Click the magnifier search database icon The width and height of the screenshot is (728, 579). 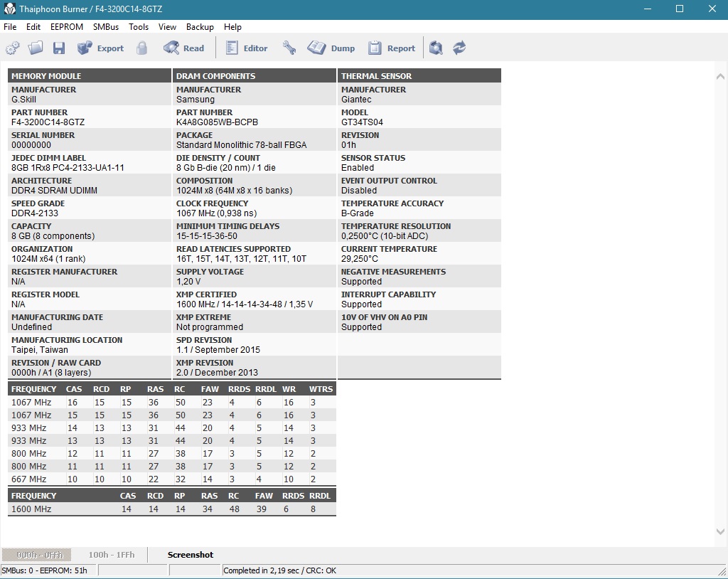click(x=436, y=48)
